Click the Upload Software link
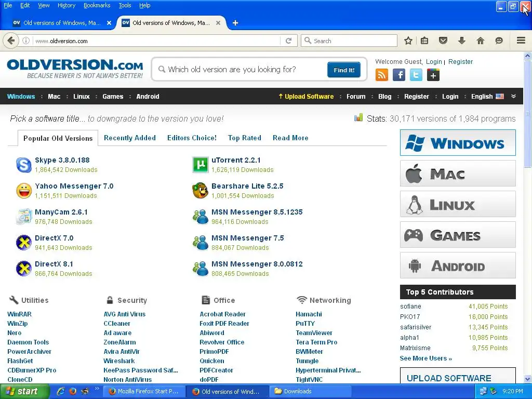The width and height of the screenshot is (532, 399). [306, 96]
